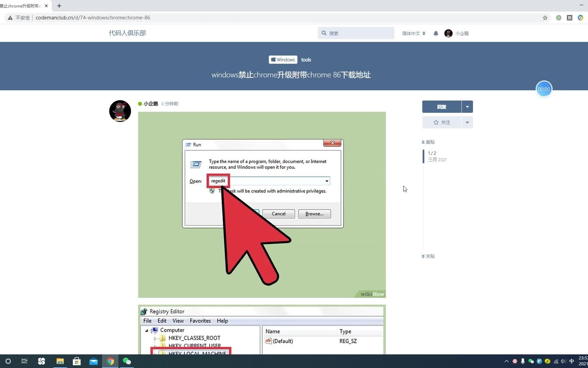Click the 回复 reply button
Screen dimensions: 588x368
(x=442, y=107)
